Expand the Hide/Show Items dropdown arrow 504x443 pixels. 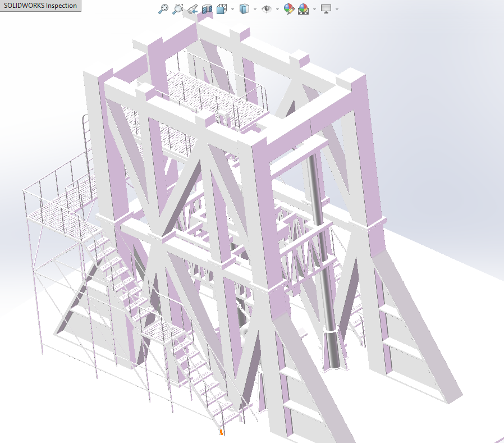point(277,9)
